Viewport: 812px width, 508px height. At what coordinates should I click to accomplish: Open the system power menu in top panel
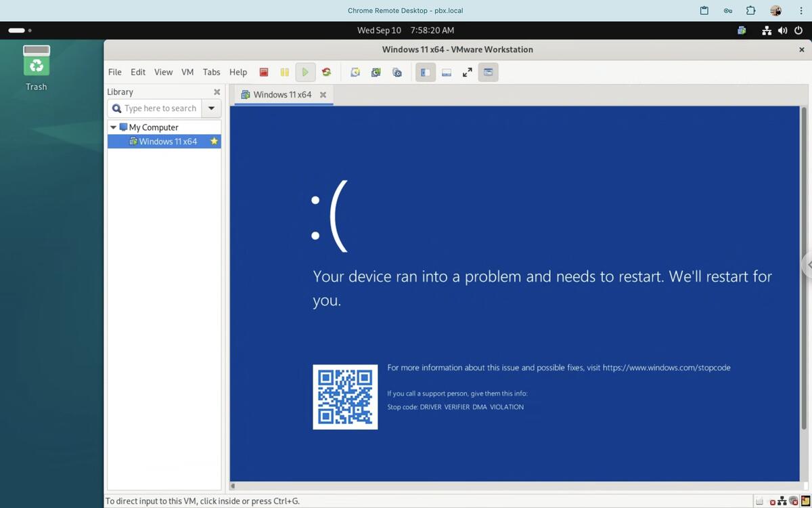[x=798, y=30]
